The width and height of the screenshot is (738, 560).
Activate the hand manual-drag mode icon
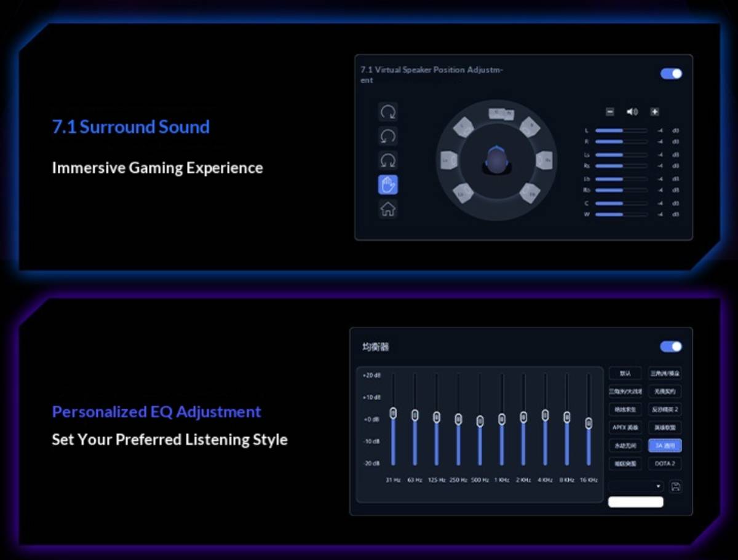[388, 184]
